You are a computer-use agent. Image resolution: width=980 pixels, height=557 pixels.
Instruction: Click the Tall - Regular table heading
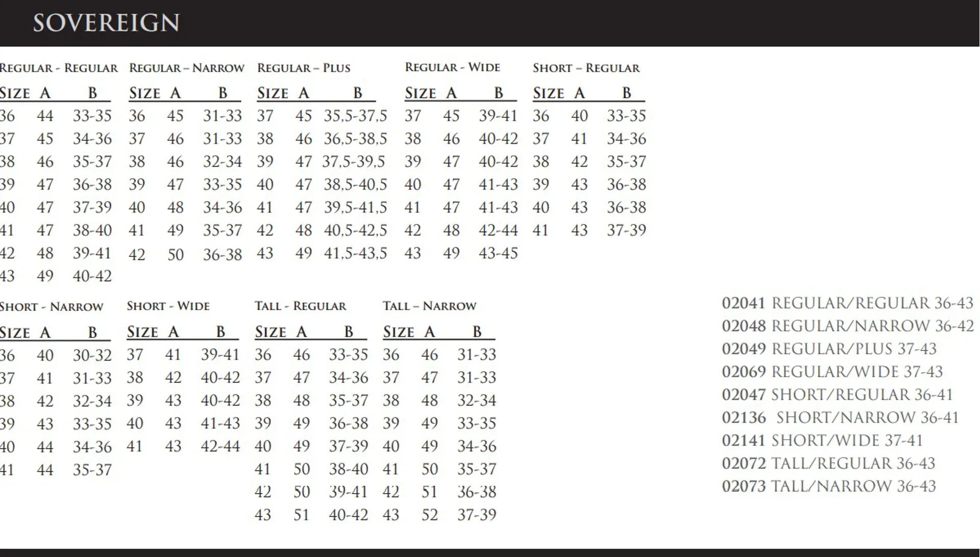click(300, 306)
